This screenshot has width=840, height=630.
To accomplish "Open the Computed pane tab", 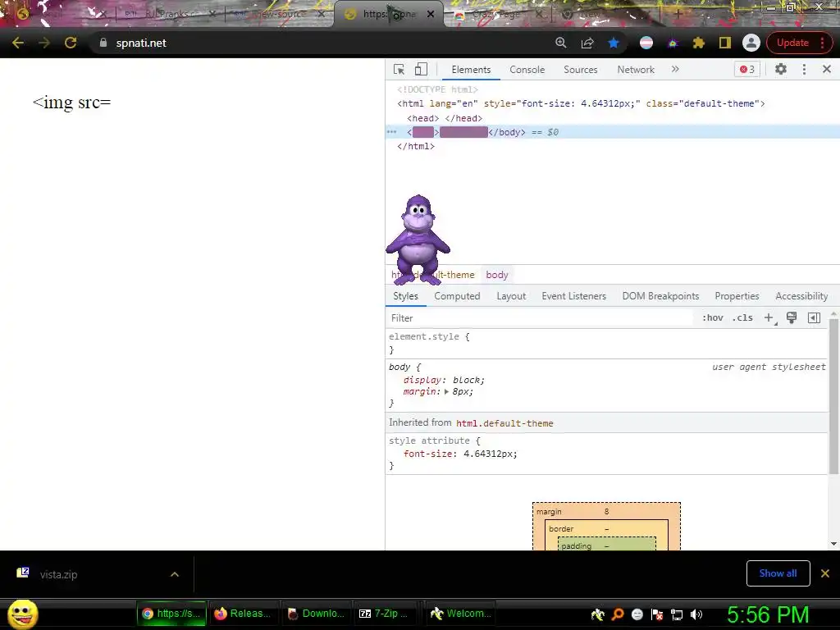I will [x=457, y=296].
